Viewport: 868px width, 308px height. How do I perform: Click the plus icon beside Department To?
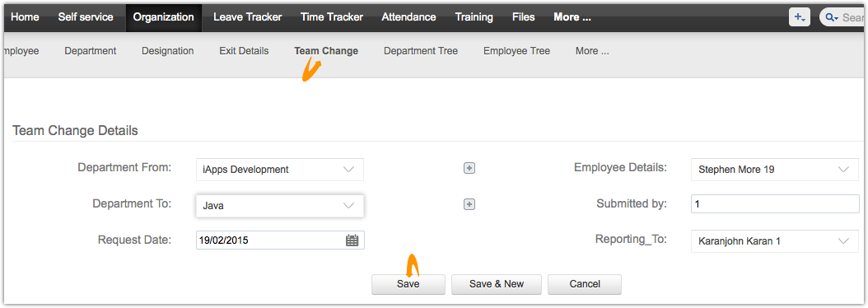click(x=469, y=204)
